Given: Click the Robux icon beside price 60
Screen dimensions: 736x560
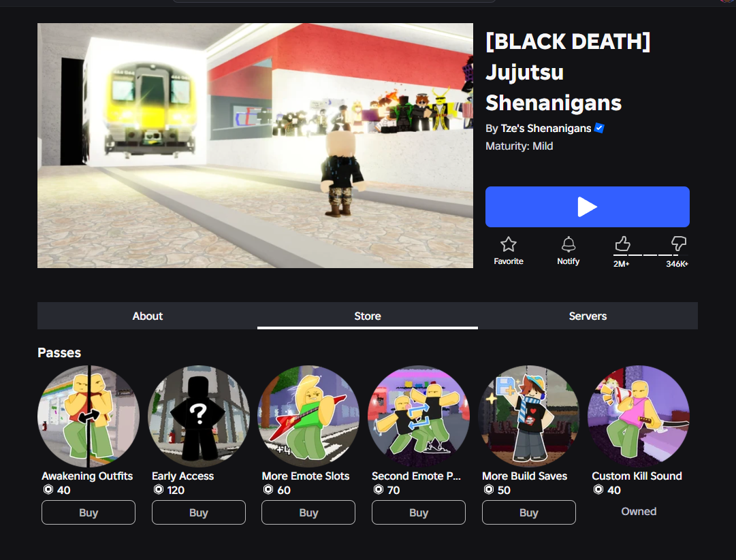Looking at the screenshot, I should 268,490.
